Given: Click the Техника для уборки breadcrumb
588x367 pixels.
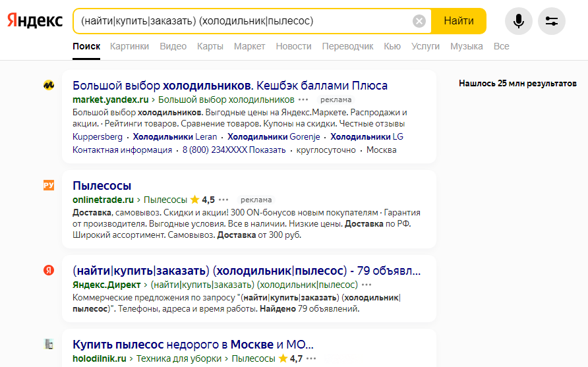Looking at the screenshot, I should pos(179,358).
